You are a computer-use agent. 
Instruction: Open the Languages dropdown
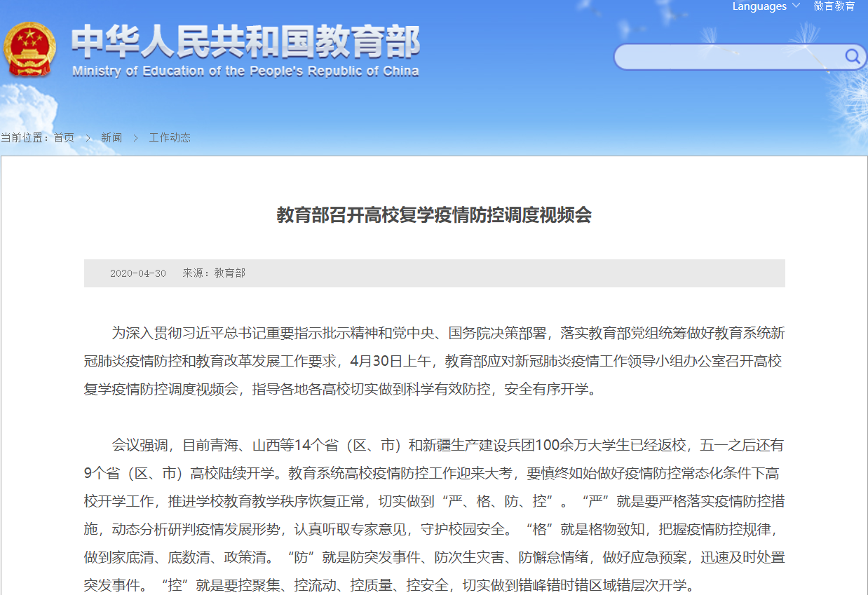coord(759,7)
